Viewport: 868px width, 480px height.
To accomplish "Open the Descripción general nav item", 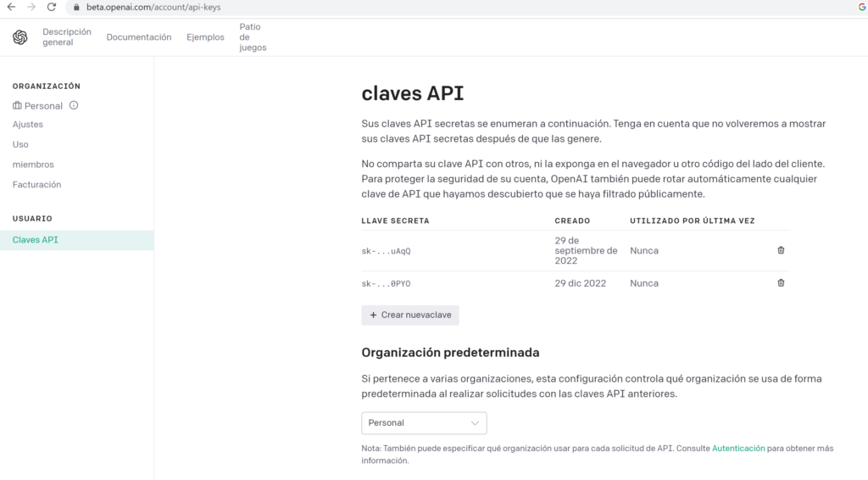I will [x=66, y=37].
